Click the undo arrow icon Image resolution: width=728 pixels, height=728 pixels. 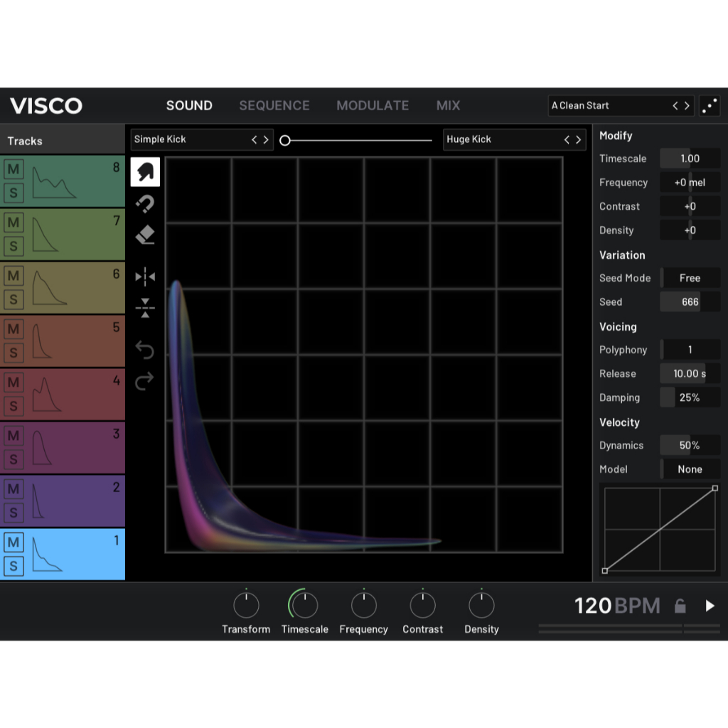click(144, 350)
